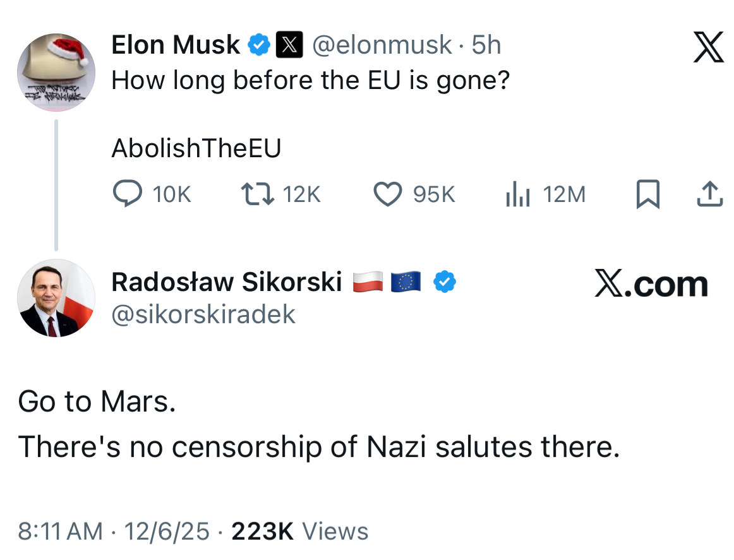Screen dimensions: 734x560
Task: Open Radosław Sikorski's profile photo
Action: 56,297
